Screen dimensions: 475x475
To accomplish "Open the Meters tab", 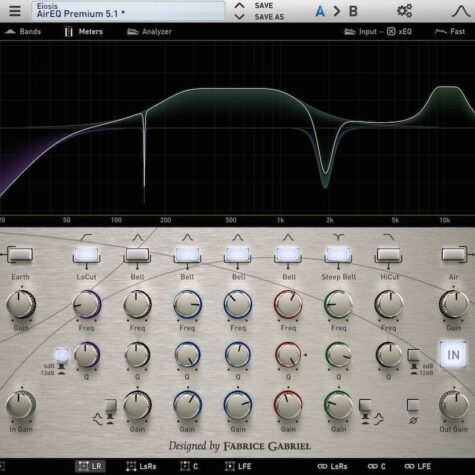I will (x=84, y=32).
